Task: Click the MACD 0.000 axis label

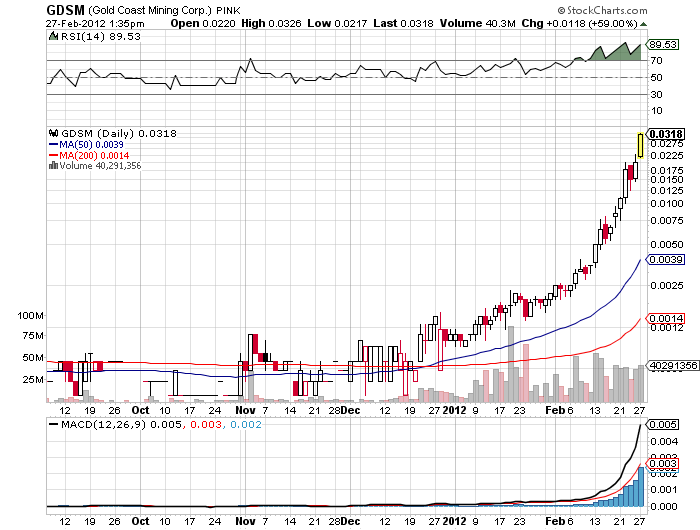Action: coord(664,507)
